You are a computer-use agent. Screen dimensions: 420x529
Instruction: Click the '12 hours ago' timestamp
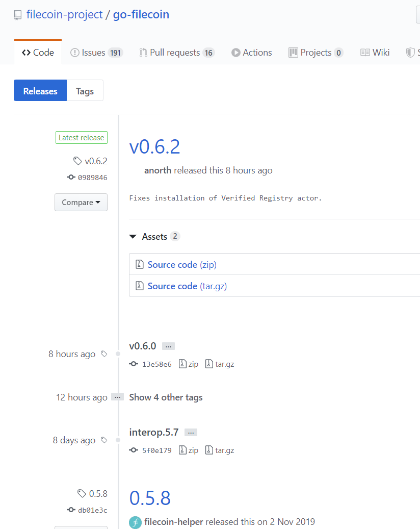point(82,397)
